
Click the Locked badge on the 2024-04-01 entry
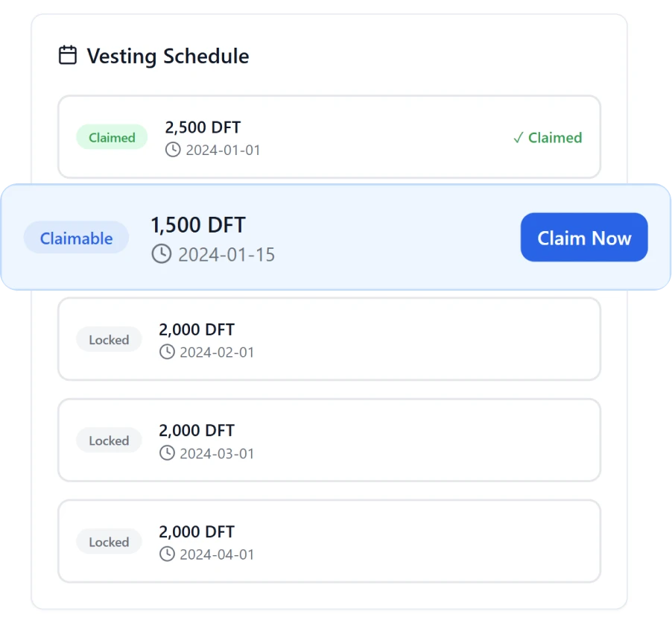pos(109,542)
